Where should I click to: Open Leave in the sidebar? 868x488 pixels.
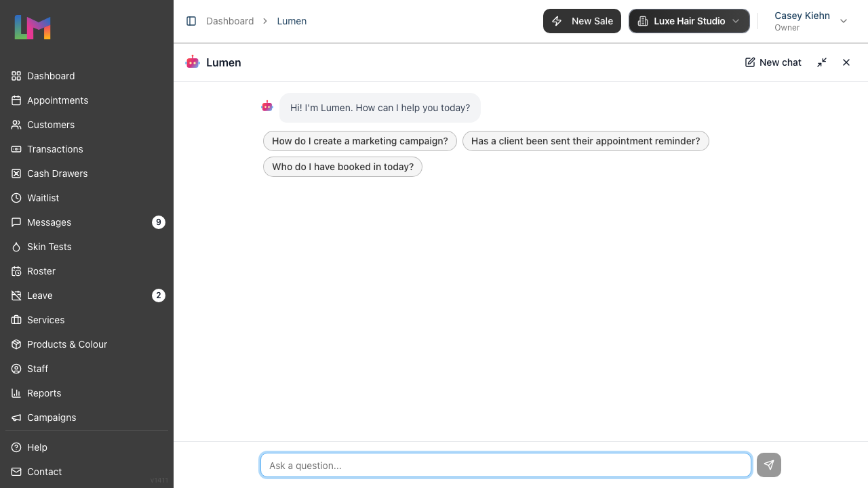[x=87, y=296]
